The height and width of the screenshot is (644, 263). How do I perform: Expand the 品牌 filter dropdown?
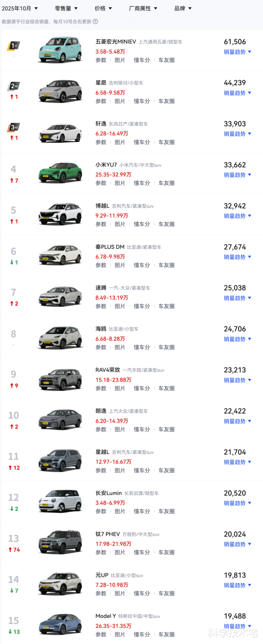(183, 8)
